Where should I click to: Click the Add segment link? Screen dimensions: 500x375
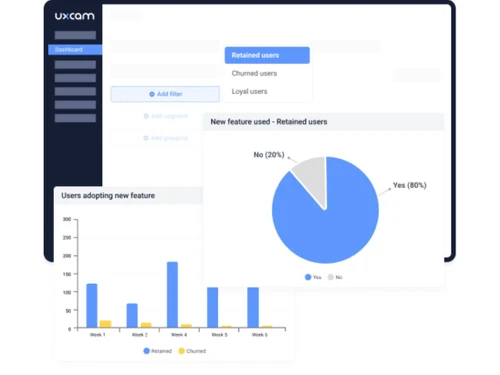click(166, 116)
